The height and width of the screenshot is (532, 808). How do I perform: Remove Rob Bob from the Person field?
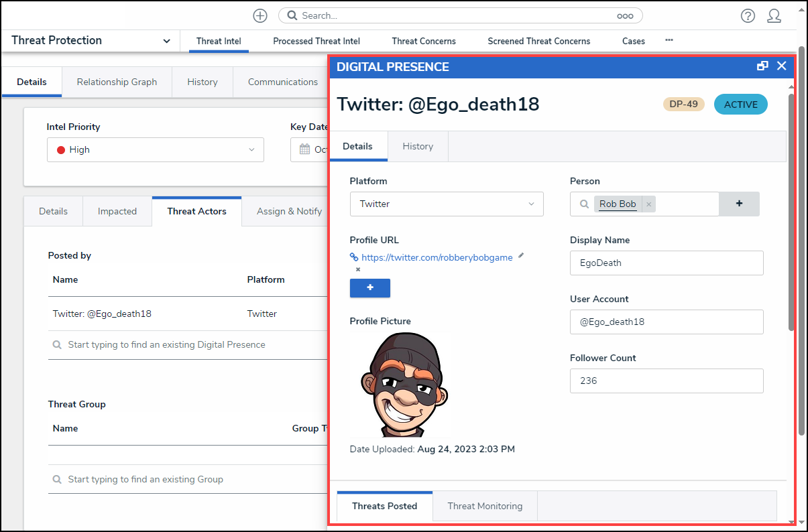648,204
